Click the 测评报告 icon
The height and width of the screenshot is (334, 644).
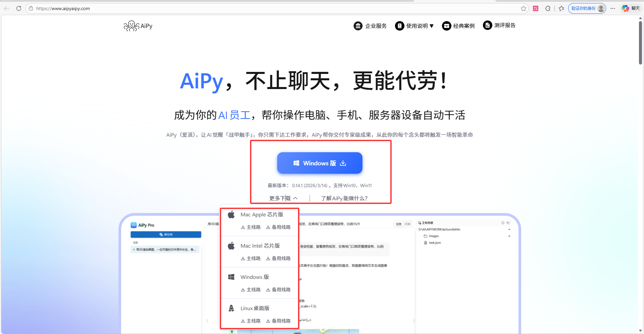487,25
